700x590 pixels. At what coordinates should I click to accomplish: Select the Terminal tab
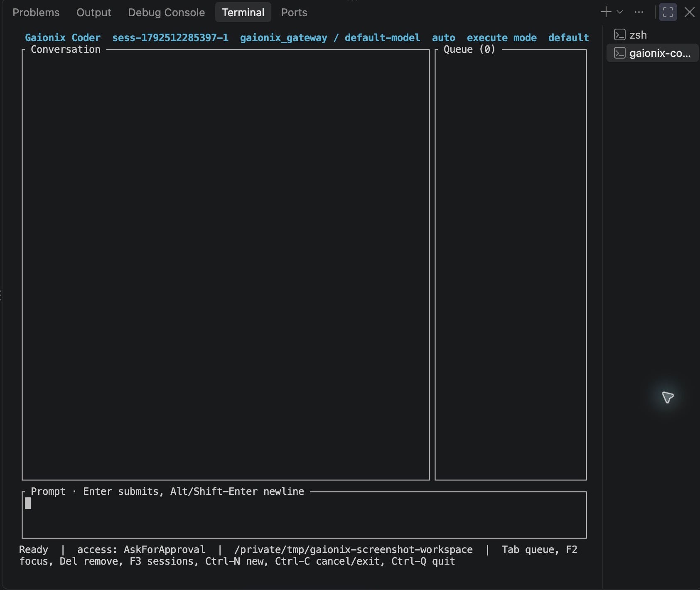243,12
